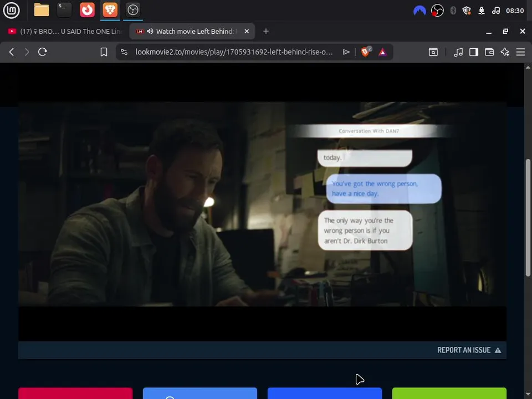Viewport: 532px width, 399px height.
Task: Click the page vertical scrollbar thumb
Action: coord(528,217)
